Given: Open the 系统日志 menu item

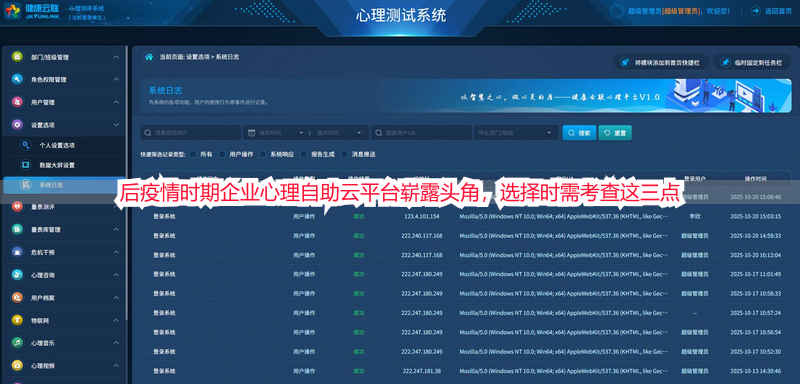Looking at the screenshot, I should 64,185.
